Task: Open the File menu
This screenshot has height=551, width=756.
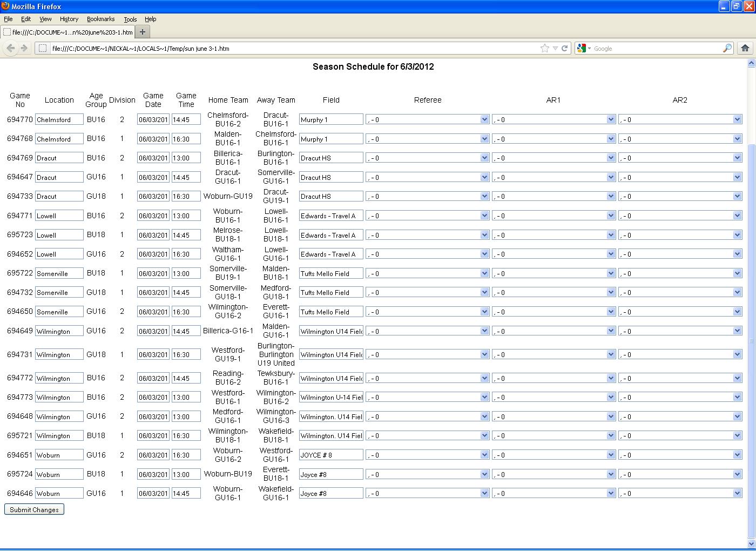Action: click(x=8, y=19)
